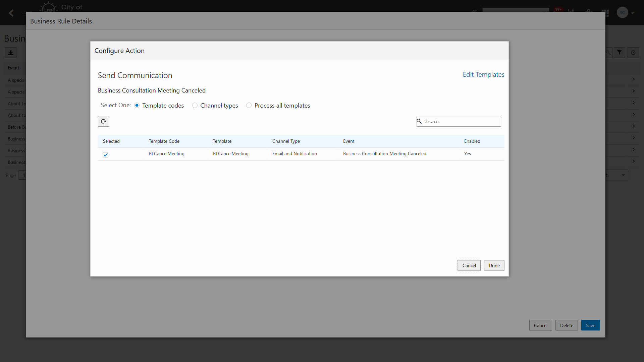Viewport: 644px width, 362px height.
Task: Open the Edit Templates link
Action: coord(483,74)
